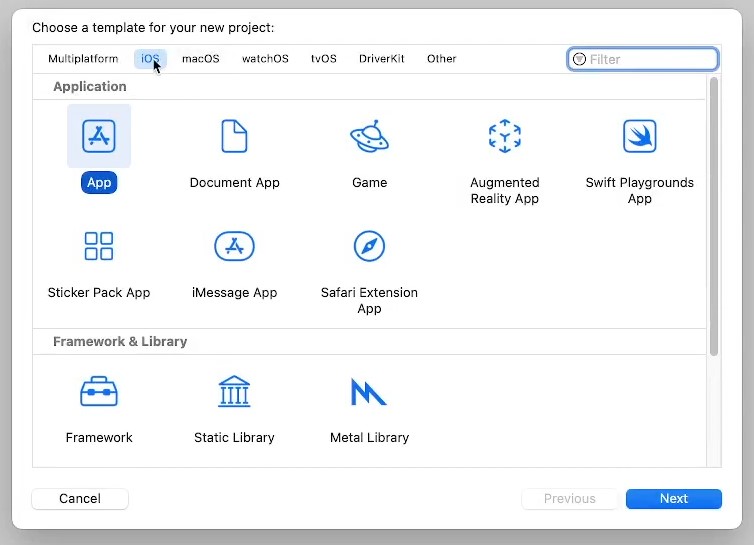Click the 'Application' section header
The width and height of the screenshot is (754, 545).
[x=90, y=87]
